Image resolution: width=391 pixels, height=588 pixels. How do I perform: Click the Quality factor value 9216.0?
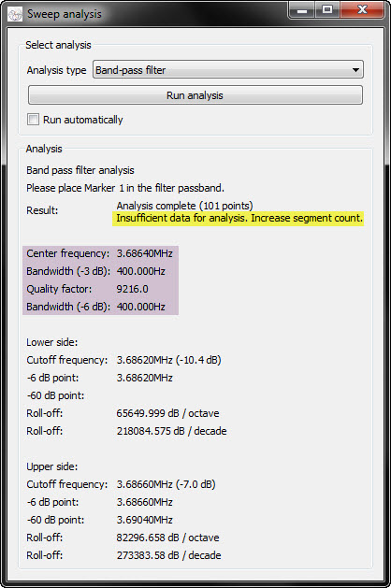133,289
